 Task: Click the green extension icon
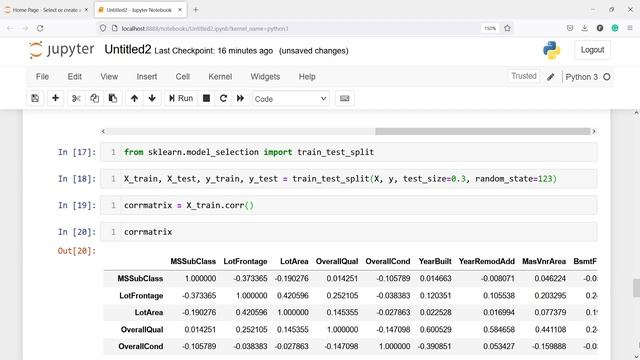[x=615, y=28]
